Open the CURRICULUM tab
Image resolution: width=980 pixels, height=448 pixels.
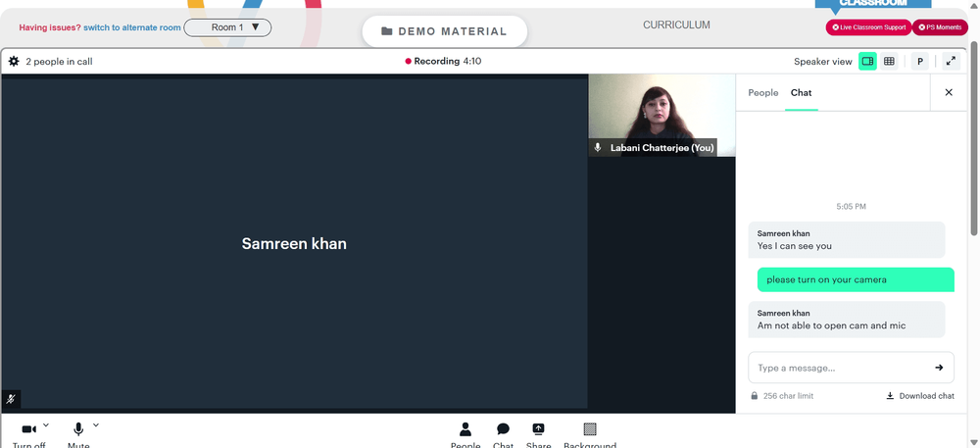(676, 25)
